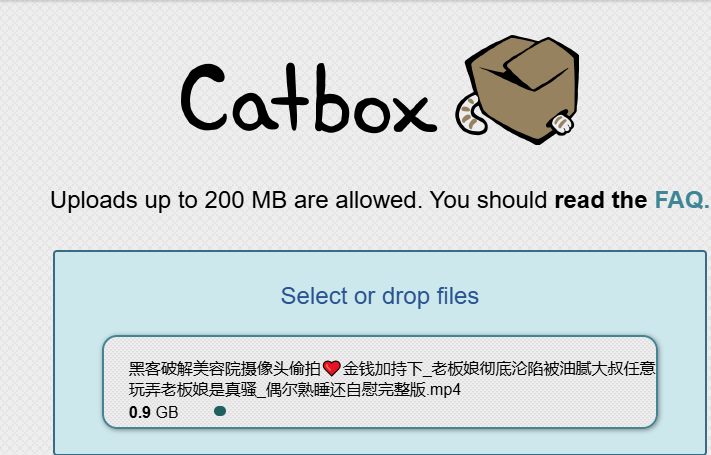The image size is (711, 455).
Task: Select the queued mp4 file card
Action: (380, 382)
